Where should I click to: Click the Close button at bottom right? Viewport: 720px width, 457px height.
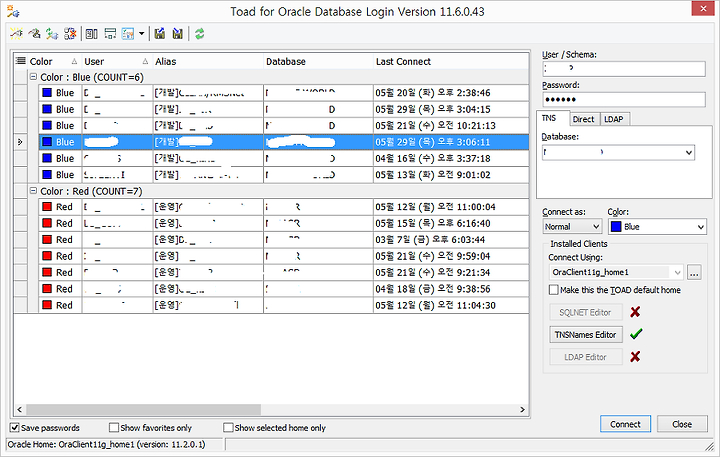pyautogui.click(x=682, y=424)
